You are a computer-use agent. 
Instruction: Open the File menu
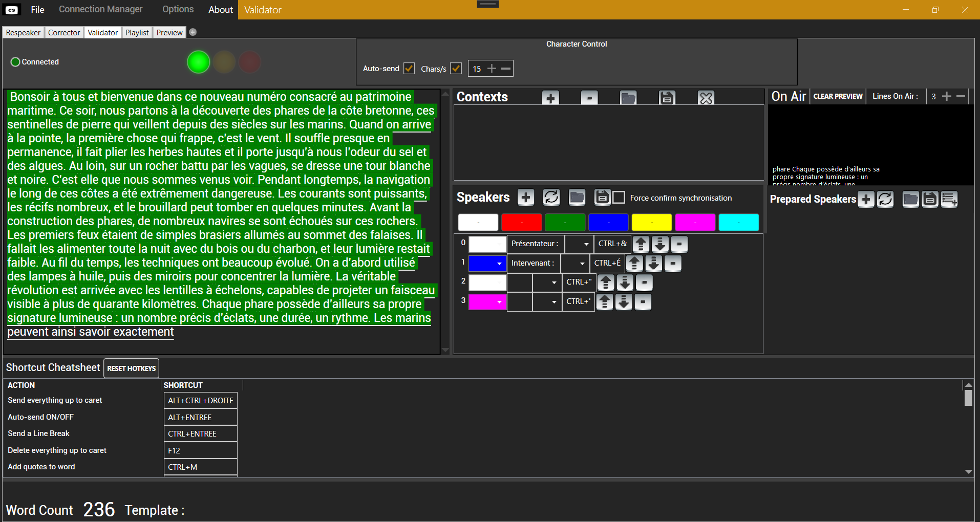(37, 9)
